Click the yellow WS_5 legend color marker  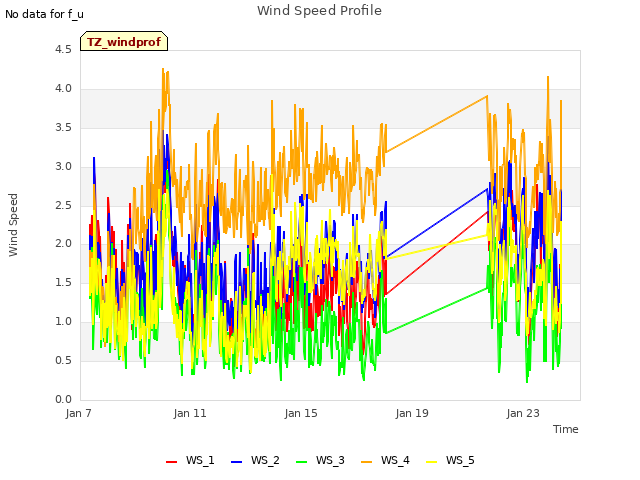(x=432, y=462)
